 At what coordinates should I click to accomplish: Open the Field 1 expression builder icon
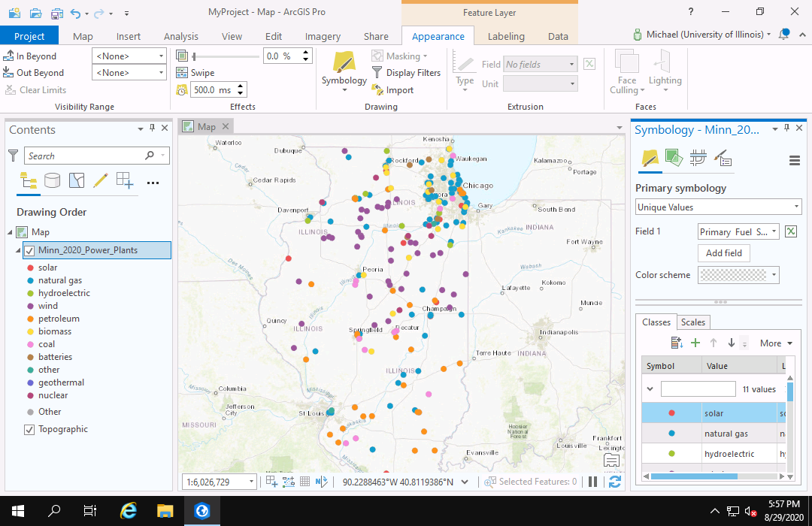coord(791,231)
